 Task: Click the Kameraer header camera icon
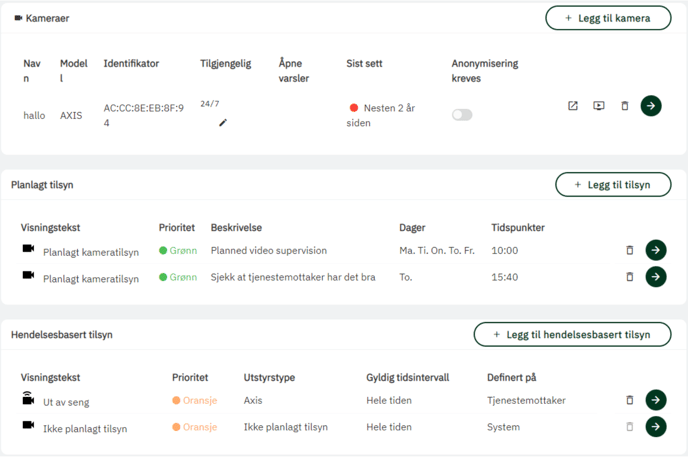pos(18,18)
